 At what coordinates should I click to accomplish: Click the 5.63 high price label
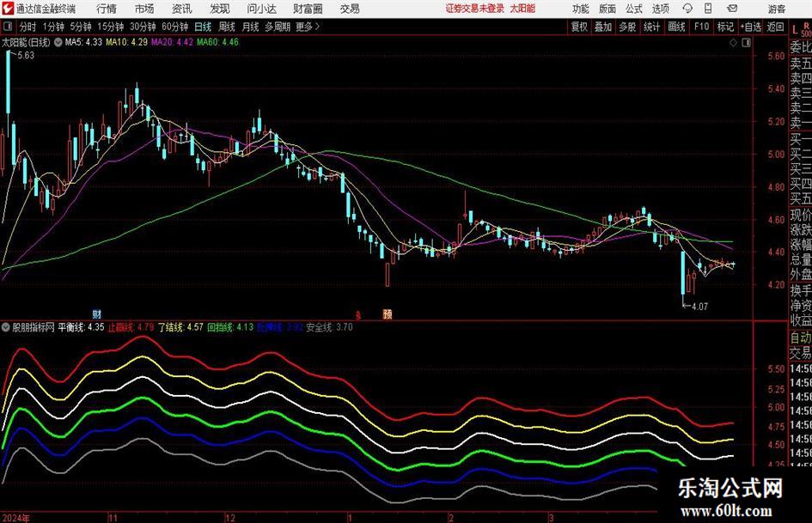pyautogui.click(x=26, y=56)
